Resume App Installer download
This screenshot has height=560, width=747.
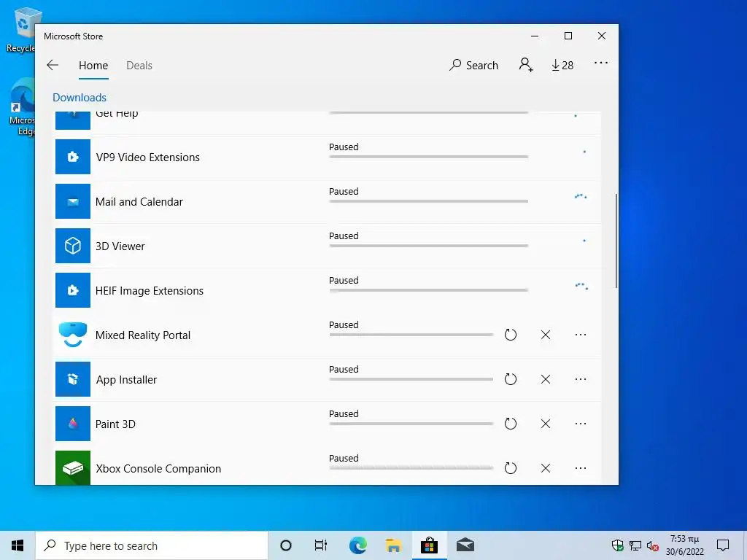pos(510,379)
